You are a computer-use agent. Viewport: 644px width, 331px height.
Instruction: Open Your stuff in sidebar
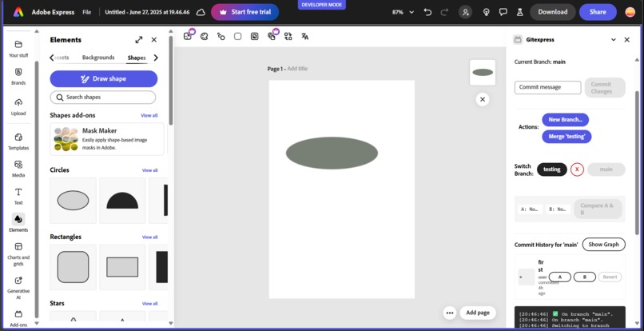click(x=18, y=49)
